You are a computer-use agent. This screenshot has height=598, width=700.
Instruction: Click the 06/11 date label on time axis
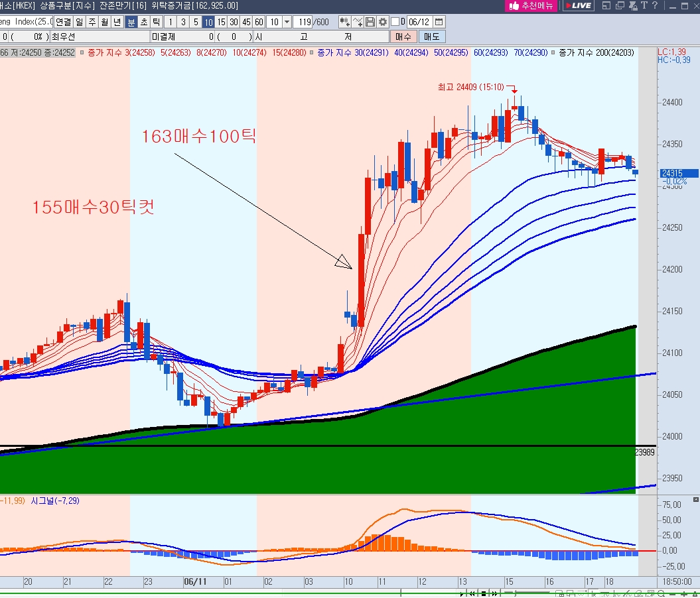196,581
